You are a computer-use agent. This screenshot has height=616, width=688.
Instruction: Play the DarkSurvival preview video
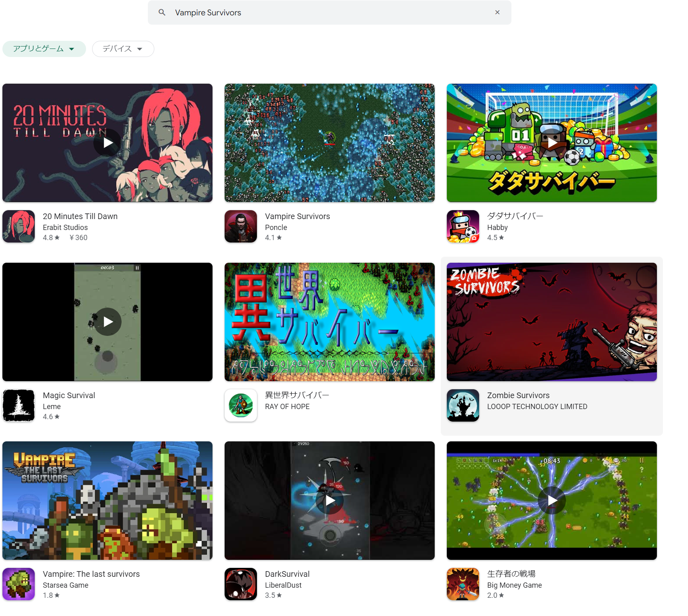tap(330, 500)
